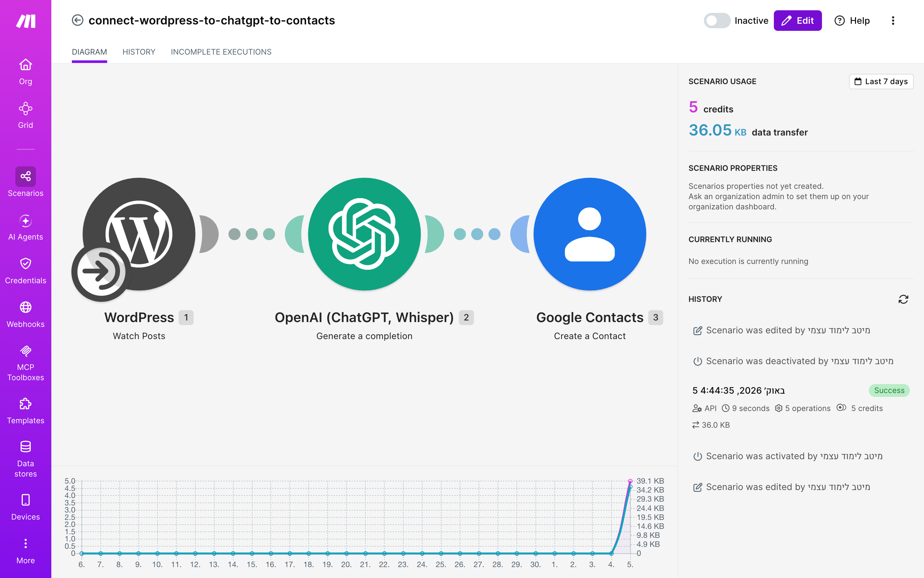Switch to the HISTORY tab

pos(139,52)
